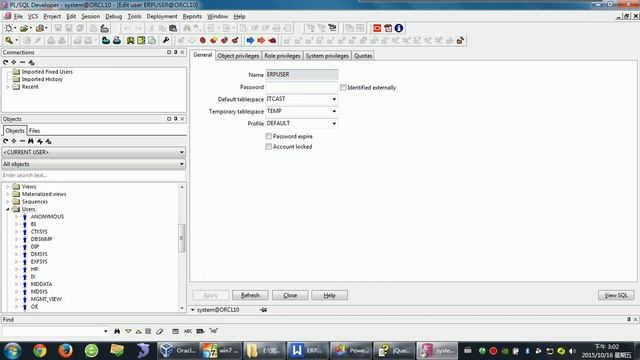
Task: Click the New document toolbar icon
Action: [x=8, y=28]
